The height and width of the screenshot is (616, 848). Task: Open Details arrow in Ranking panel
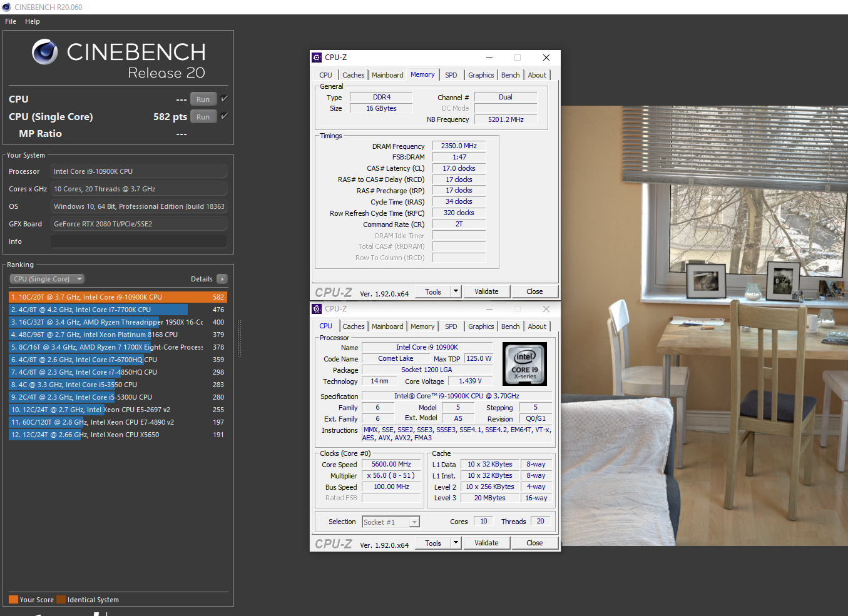[x=222, y=279]
